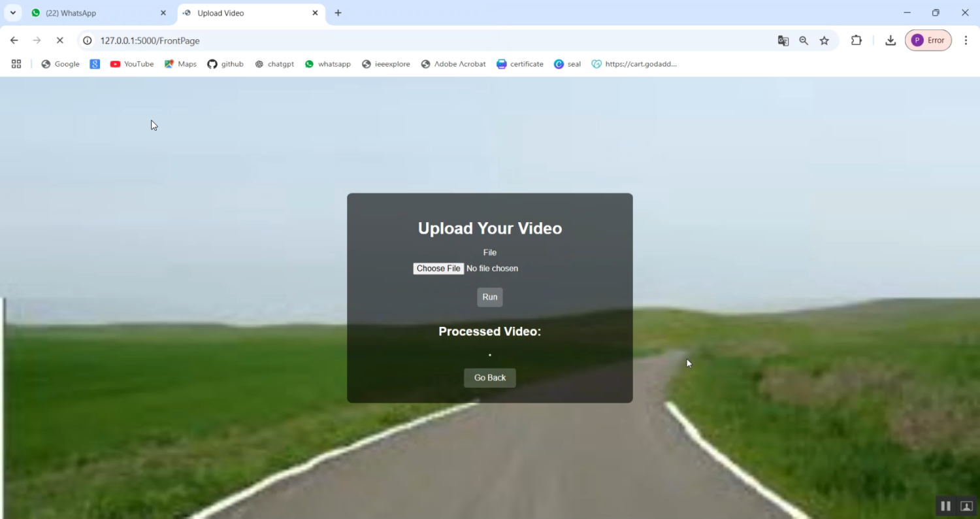Screen dimensions: 980x519
Task: Open the tab search dropdown arrow
Action: 12,13
